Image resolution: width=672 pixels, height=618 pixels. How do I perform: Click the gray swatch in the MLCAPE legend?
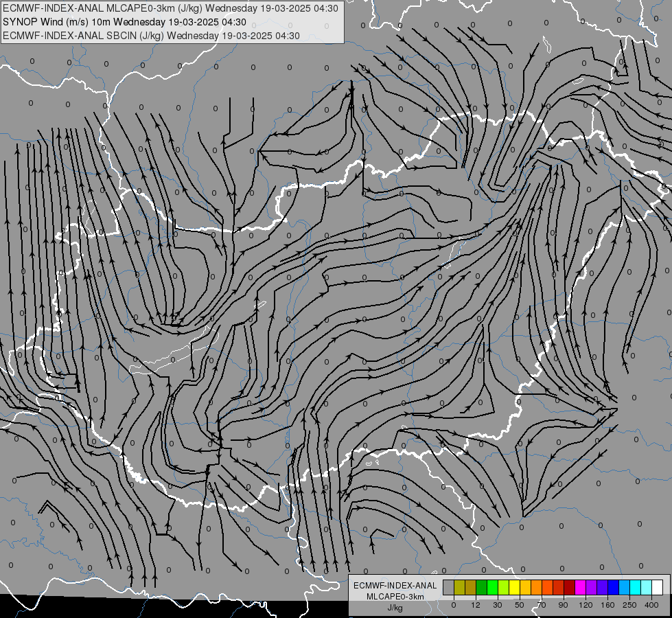449,587
